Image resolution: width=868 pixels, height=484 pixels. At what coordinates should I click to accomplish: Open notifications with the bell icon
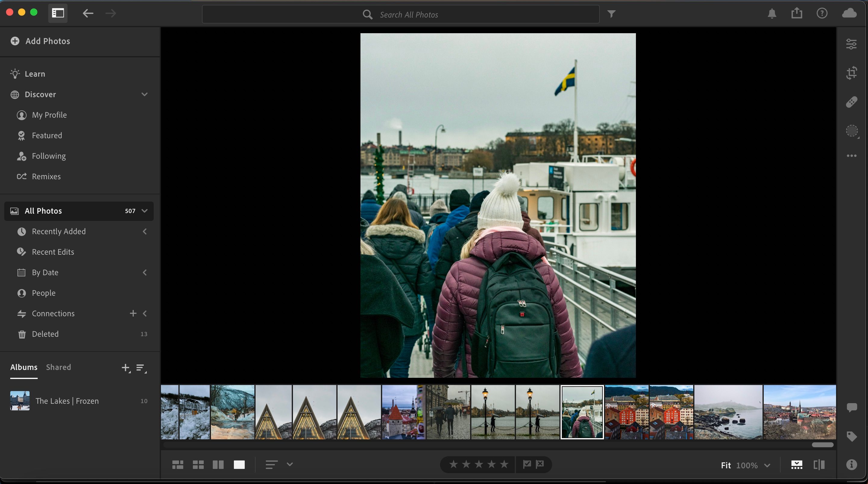point(772,14)
